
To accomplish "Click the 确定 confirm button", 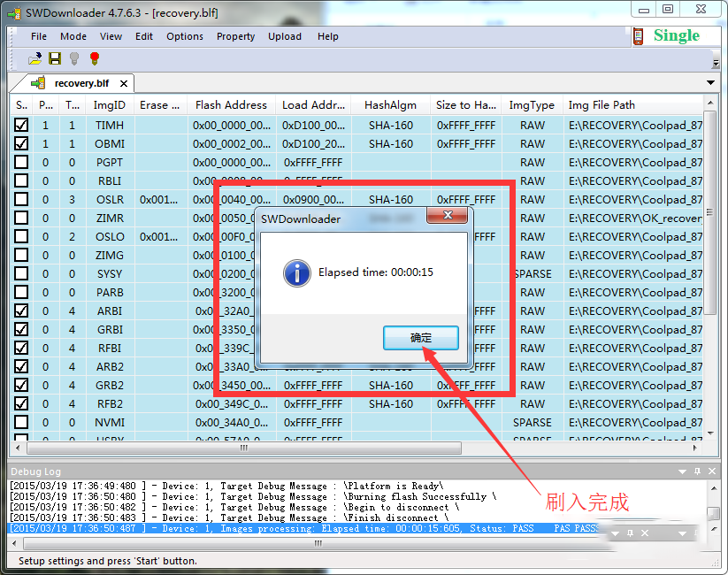I will pyautogui.click(x=421, y=338).
